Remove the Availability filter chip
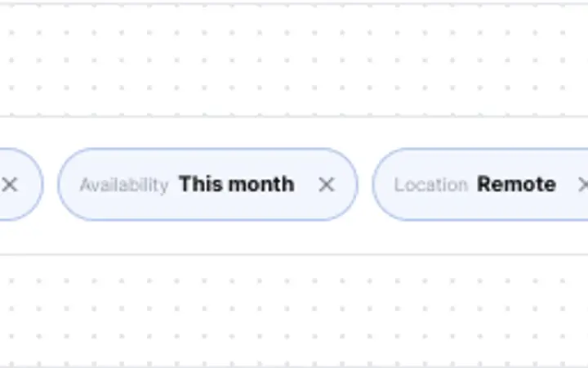Viewport: 588px width, 368px height. [x=326, y=184]
